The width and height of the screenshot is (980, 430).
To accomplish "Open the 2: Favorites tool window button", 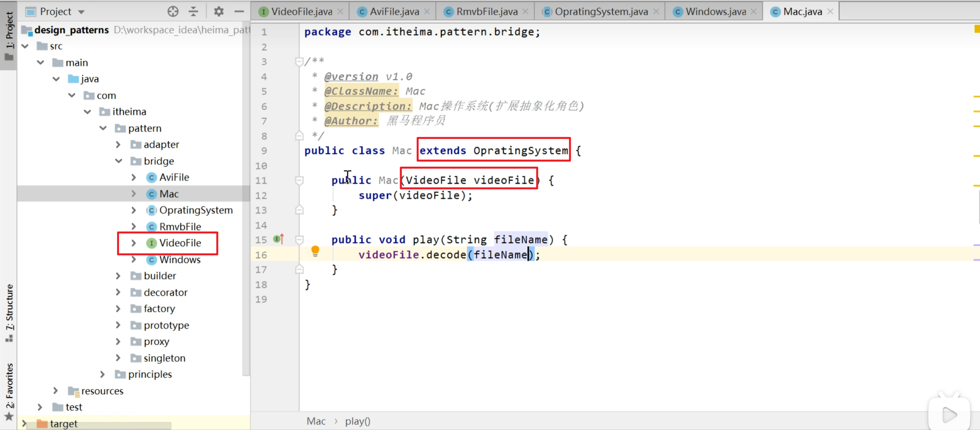I will tap(9, 392).
